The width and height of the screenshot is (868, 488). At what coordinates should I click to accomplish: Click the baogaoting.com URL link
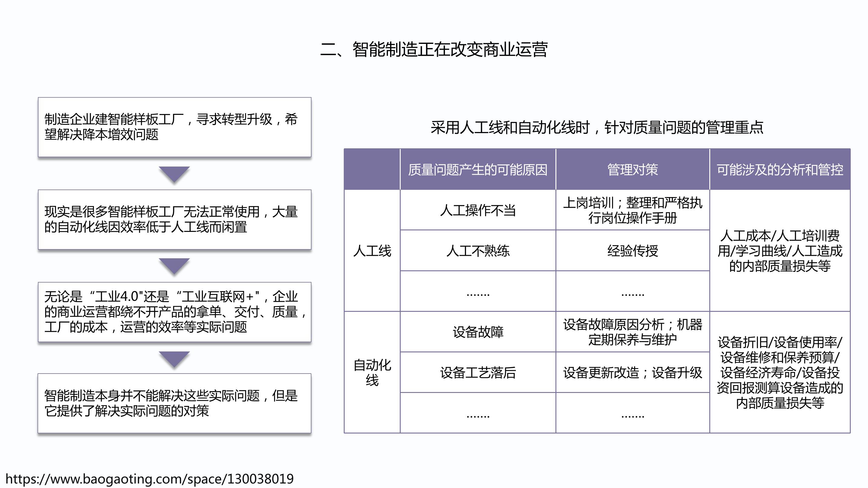(x=150, y=479)
